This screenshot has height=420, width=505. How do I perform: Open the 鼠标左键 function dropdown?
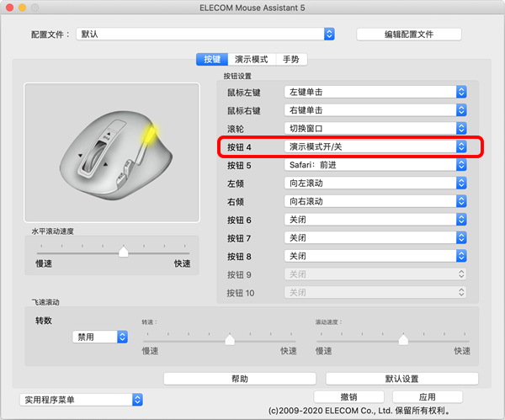point(375,92)
